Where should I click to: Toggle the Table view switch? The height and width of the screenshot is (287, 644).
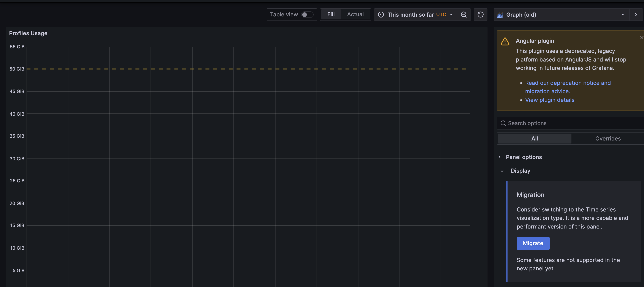[x=307, y=14]
